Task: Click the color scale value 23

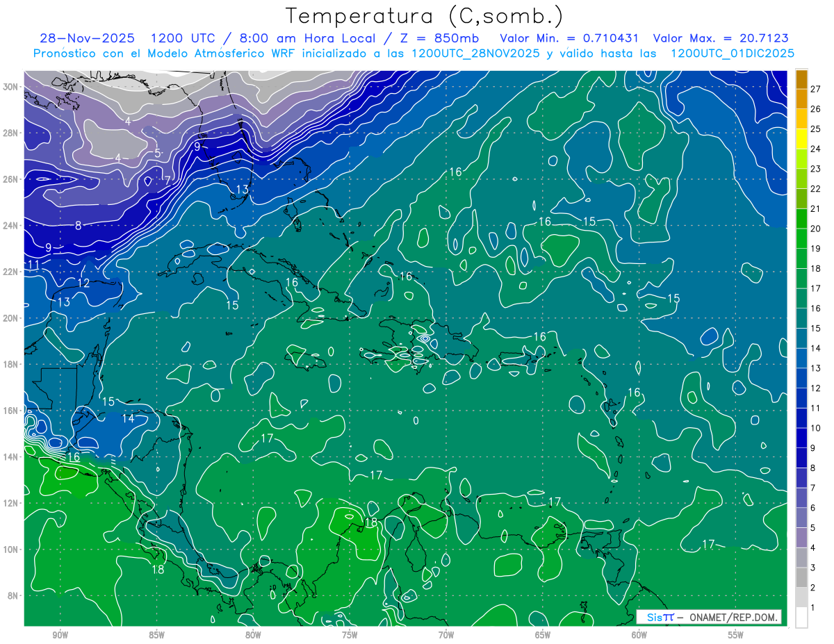Action: 817,169
